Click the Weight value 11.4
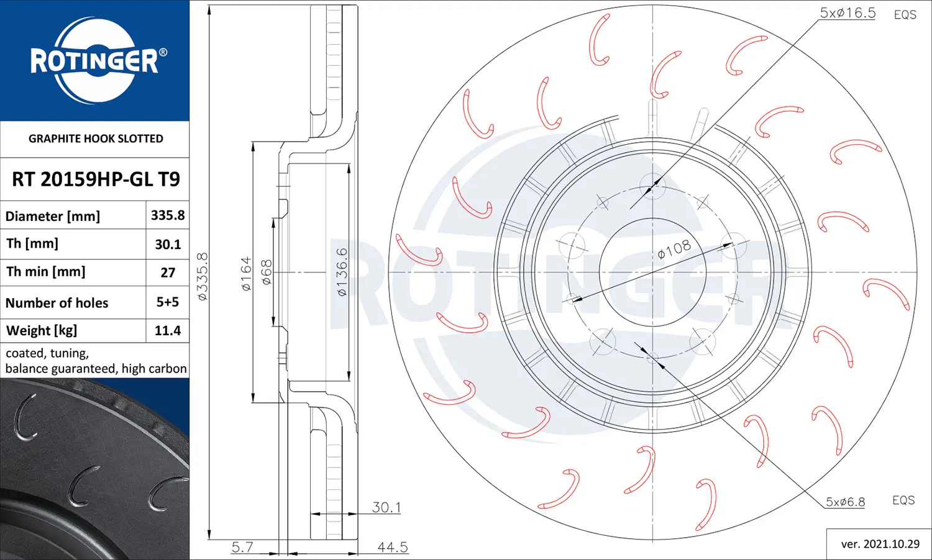The image size is (932, 560). pos(168,330)
